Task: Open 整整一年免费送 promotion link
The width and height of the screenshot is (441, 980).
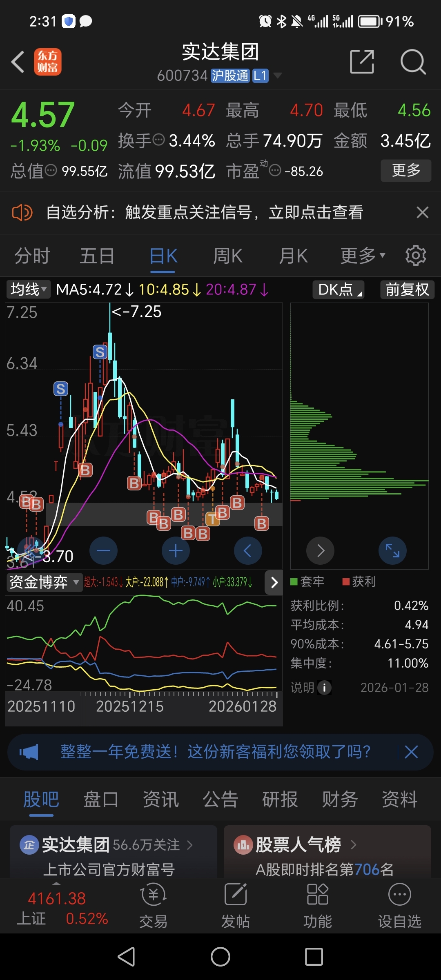Action: (215, 752)
